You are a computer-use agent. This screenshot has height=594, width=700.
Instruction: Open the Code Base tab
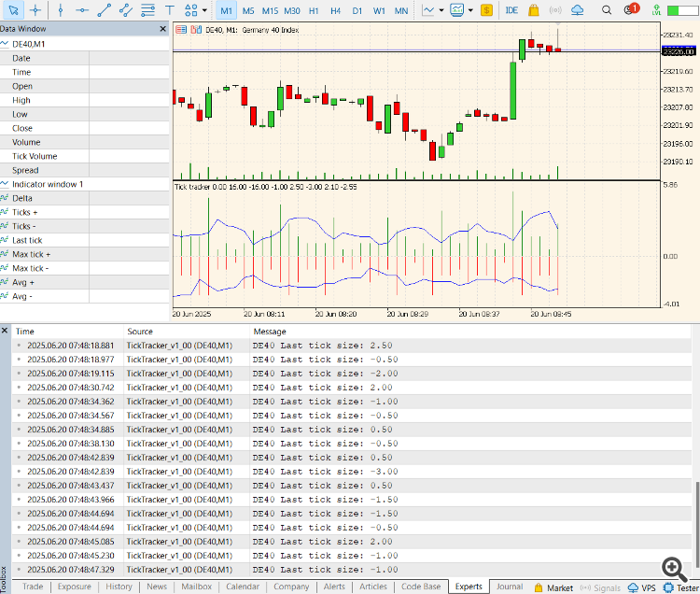(421, 587)
